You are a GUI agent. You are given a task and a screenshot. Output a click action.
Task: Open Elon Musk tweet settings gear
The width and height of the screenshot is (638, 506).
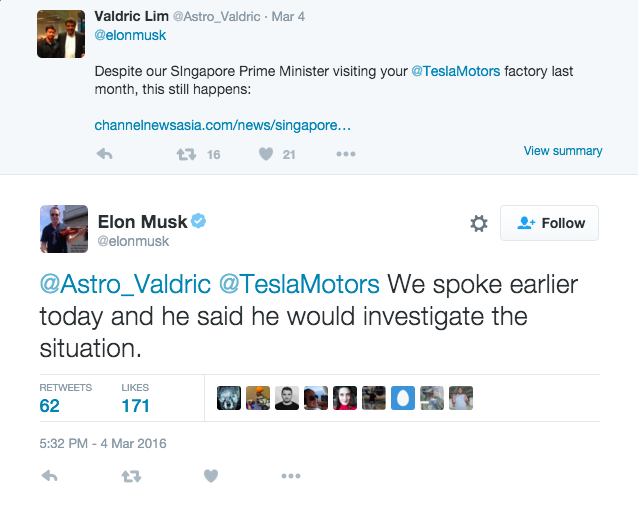[x=478, y=223]
